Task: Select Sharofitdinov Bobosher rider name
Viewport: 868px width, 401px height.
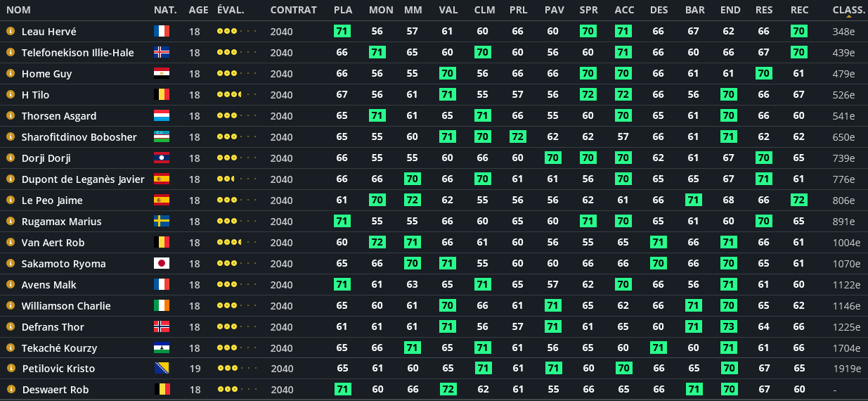Action: tap(79, 137)
